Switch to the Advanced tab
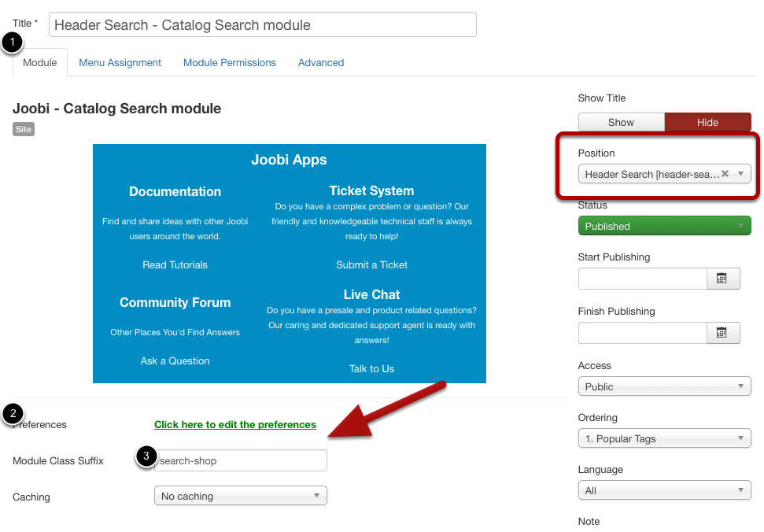 point(321,63)
